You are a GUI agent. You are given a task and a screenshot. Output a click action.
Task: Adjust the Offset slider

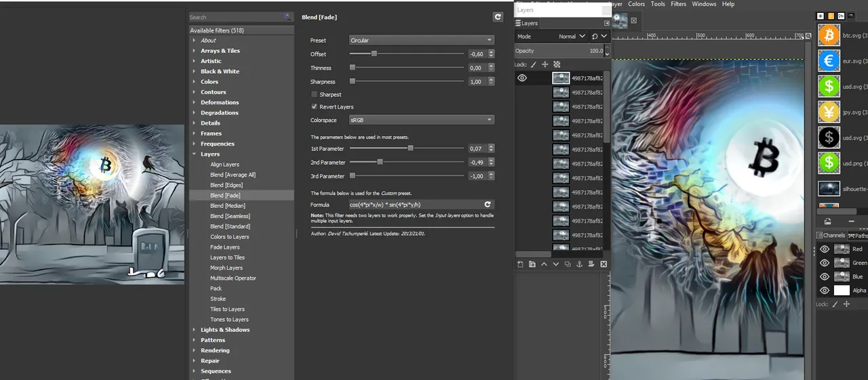(x=407, y=54)
